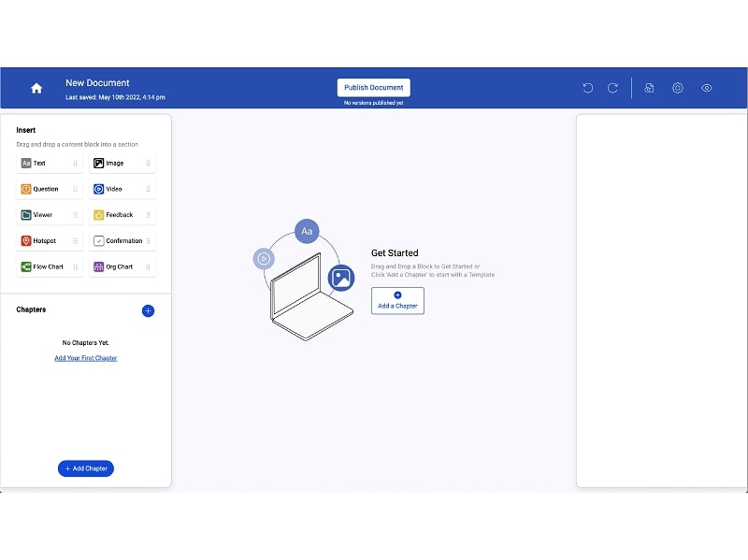
Task: Click the Add a Chapter box
Action: (x=397, y=300)
